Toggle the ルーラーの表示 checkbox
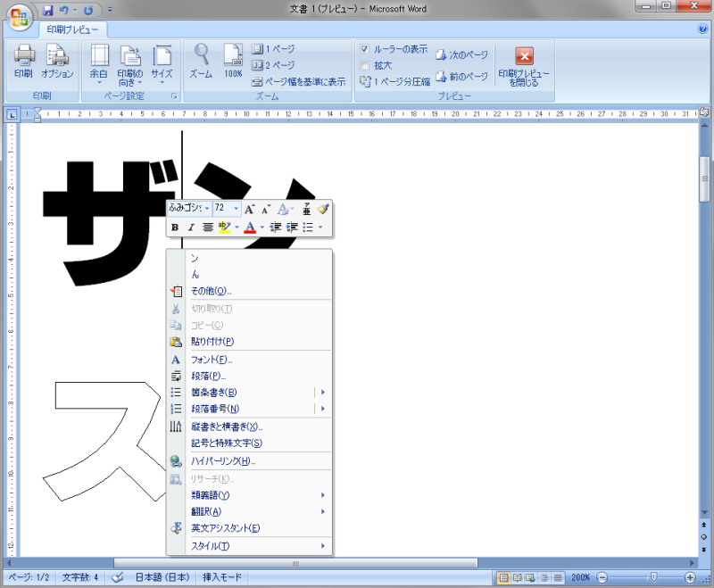This screenshot has width=714, height=588. coord(365,49)
